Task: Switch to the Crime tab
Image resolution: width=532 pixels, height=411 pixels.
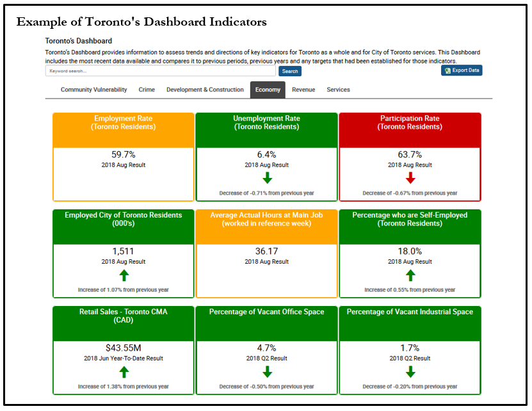Action: coord(147,90)
